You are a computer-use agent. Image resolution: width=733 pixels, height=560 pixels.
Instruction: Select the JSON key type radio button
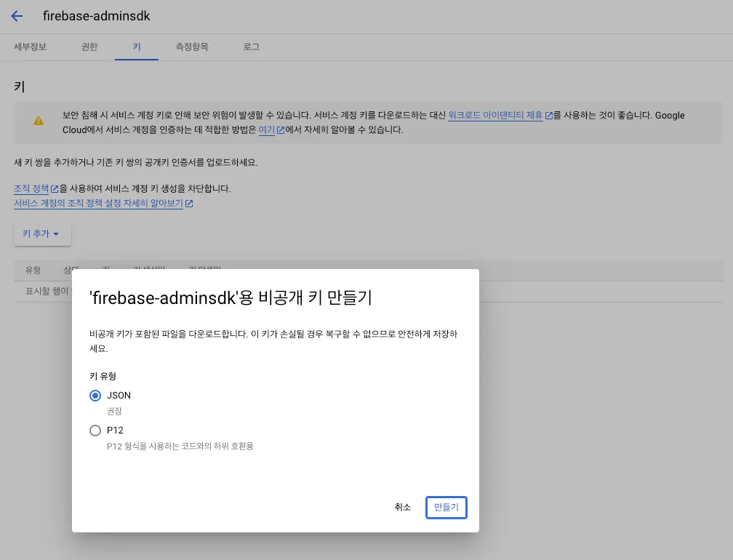95,396
